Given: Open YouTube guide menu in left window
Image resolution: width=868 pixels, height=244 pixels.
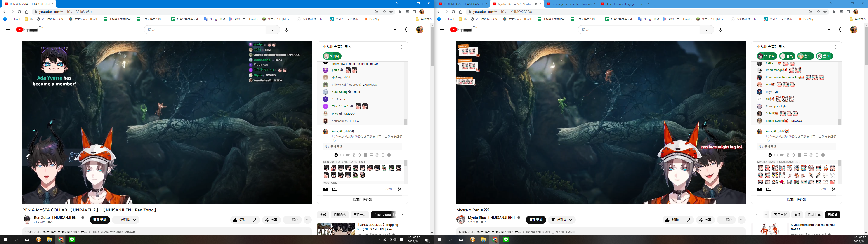Looking at the screenshot, I should click(x=8, y=30).
